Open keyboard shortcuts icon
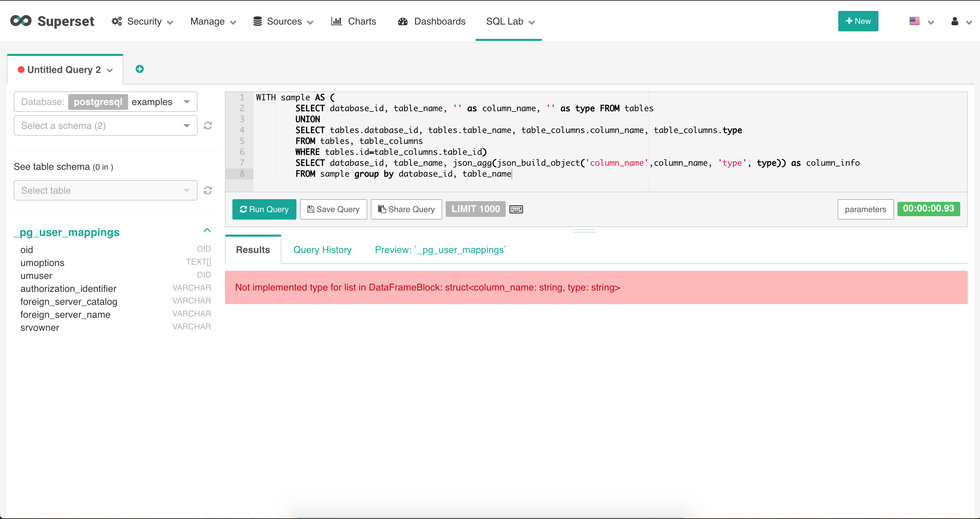 [516, 209]
